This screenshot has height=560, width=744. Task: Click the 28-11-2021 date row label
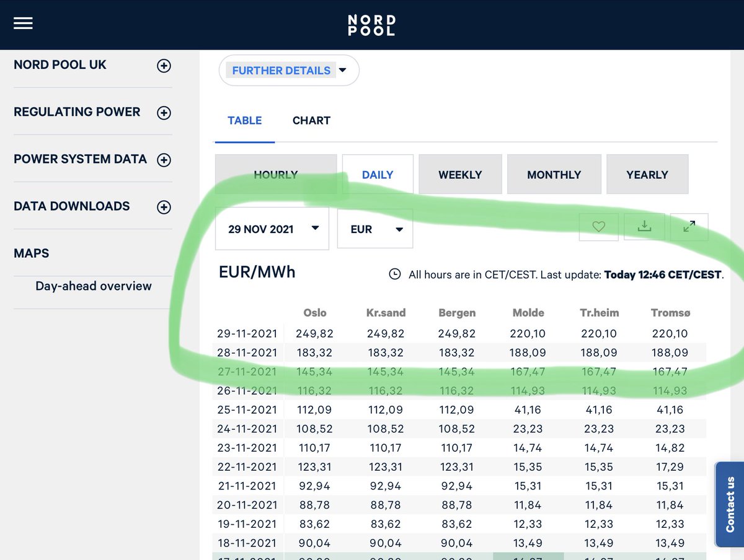coord(247,352)
